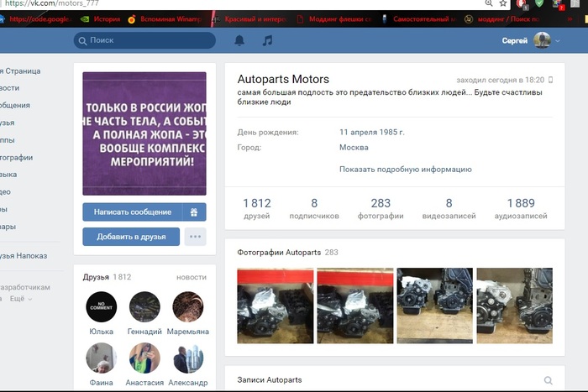Bookmark this page with the star icon
The height and width of the screenshot is (392, 588).
(503, 4)
